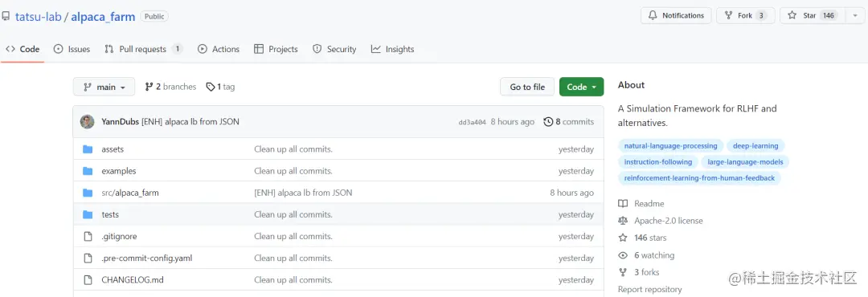Select the large-language-models topic tag
This screenshot has height=297, width=868.
tap(745, 162)
